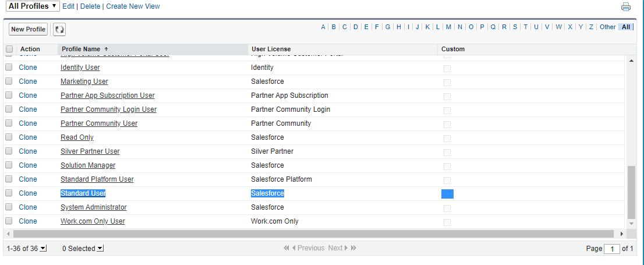
Task: Click the Action column header
Action: pos(30,49)
